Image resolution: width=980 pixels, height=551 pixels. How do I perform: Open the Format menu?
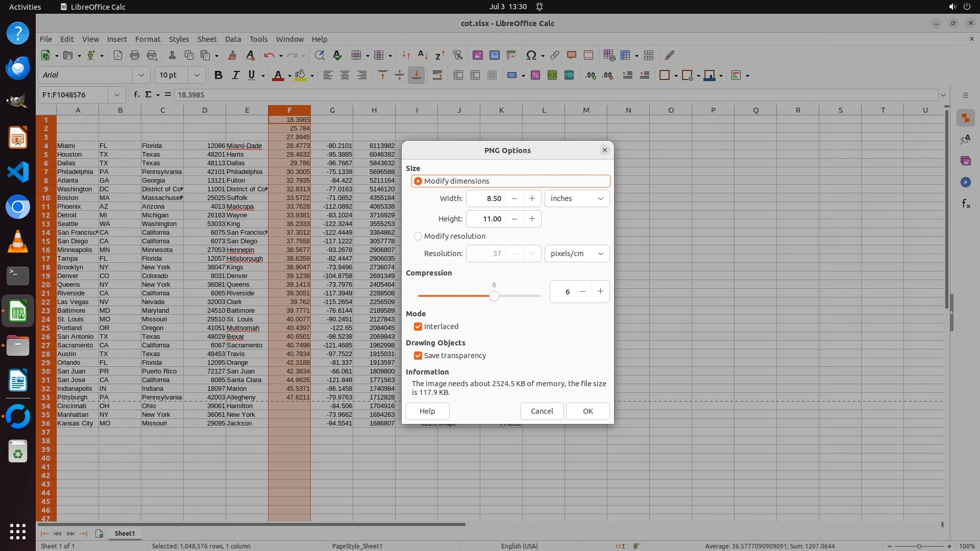(x=148, y=39)
